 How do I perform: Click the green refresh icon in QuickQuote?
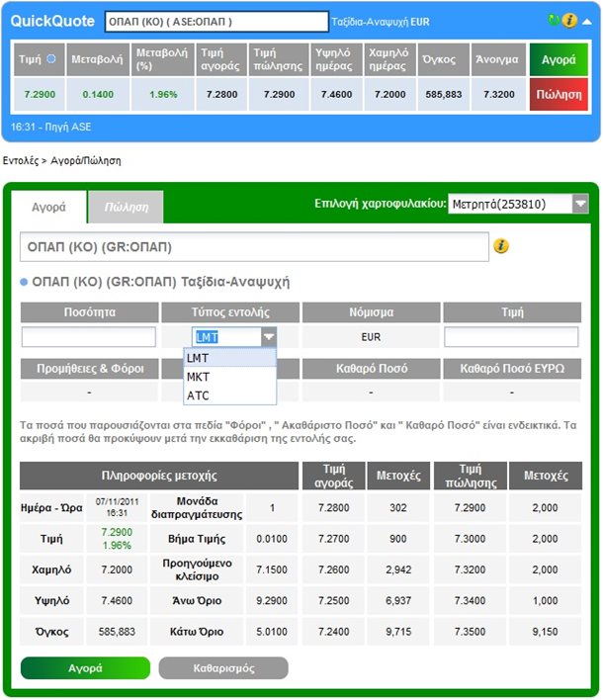click(553, 20)
